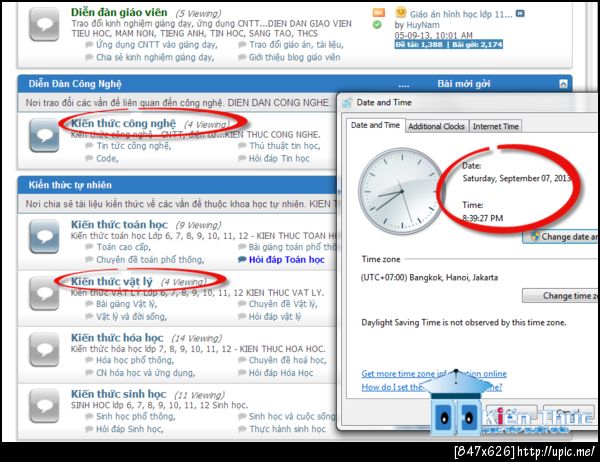The width and height of the screenshot is (600, 462).
Task: Click forum icon beside Kiến thức công nghệ
Action: point(44,135)
